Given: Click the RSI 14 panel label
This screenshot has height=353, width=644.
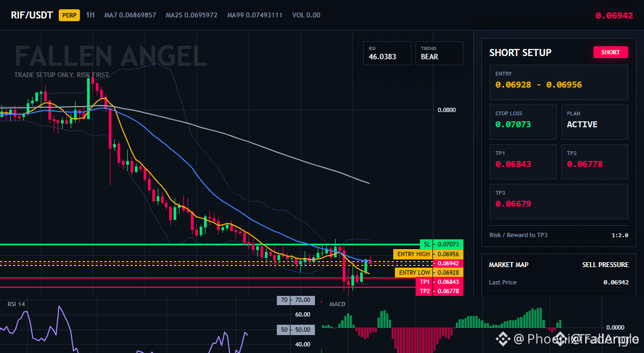Looking at the screenshot, I should (x=16, y=304).
